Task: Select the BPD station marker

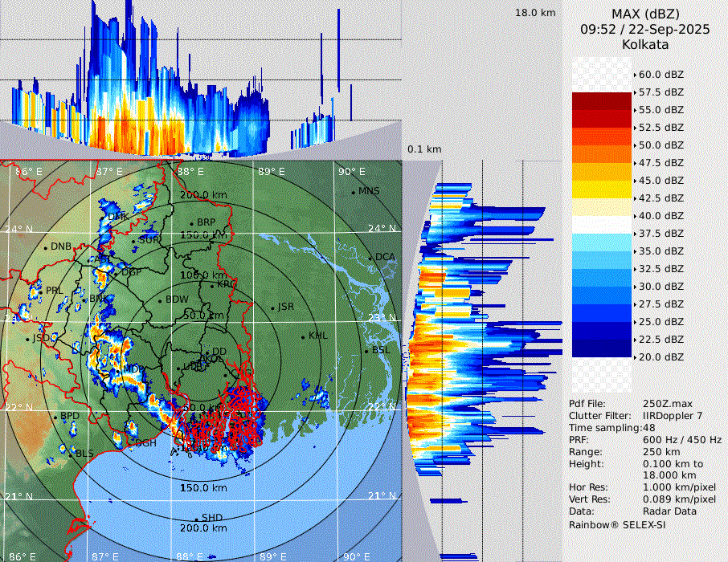Action: [x=55, y=417]
